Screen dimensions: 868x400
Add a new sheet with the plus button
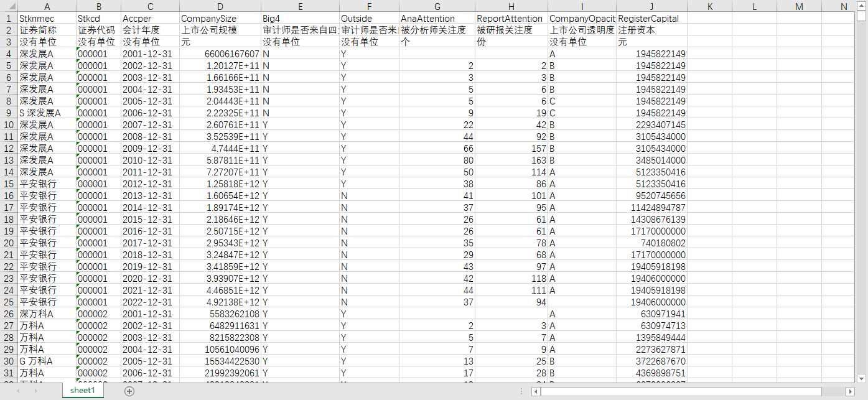point(129,391)
